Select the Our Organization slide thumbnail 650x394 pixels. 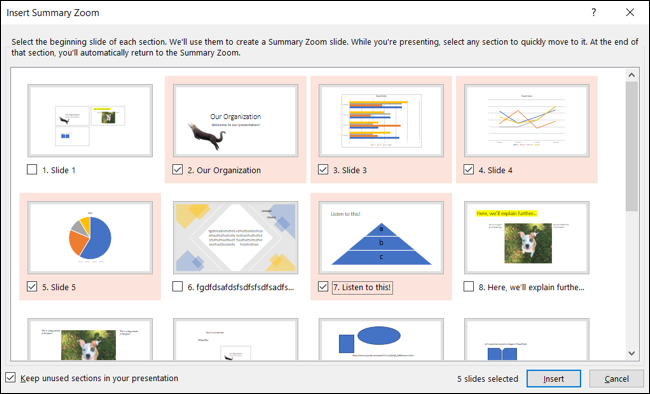coord(235,121)
